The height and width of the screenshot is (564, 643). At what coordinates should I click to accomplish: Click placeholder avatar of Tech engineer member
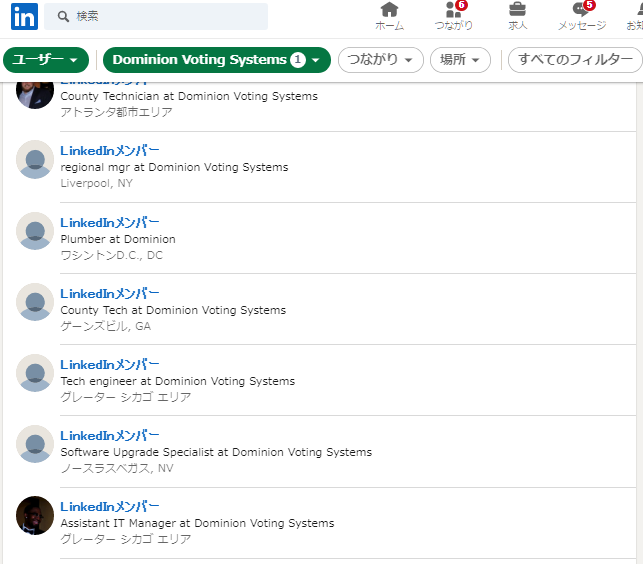click(35, 373)
